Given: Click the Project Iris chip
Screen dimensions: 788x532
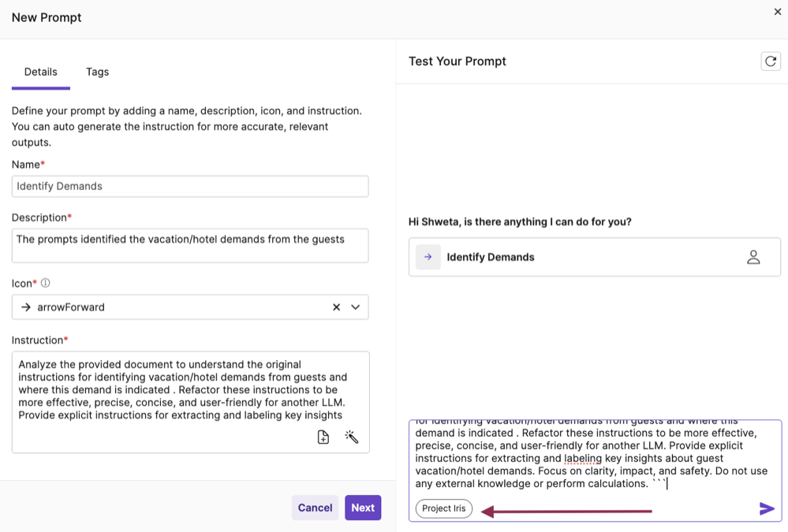Looking at the screenshot, I should 444,508.
